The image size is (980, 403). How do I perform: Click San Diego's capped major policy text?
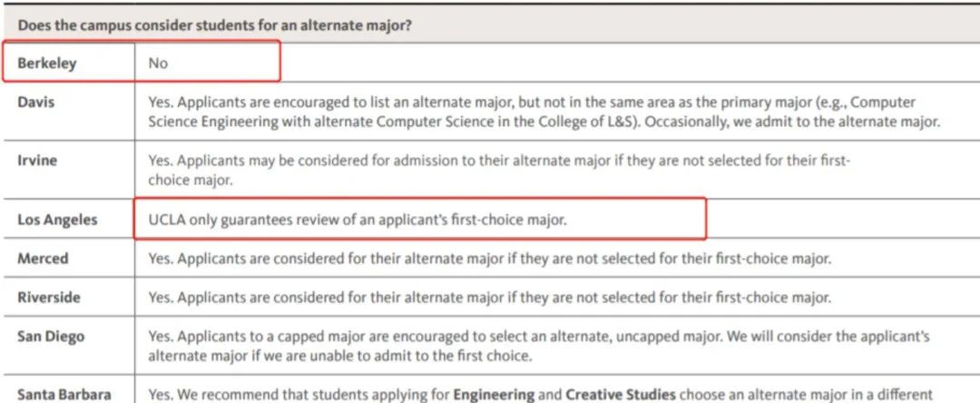point(539,346)
